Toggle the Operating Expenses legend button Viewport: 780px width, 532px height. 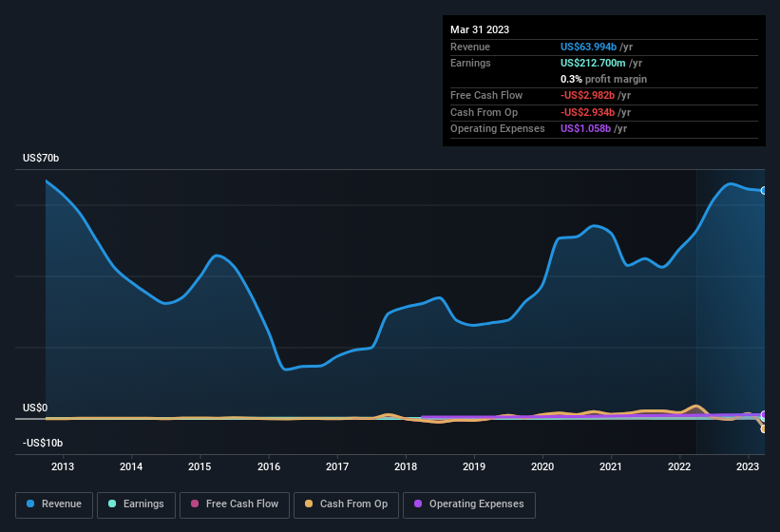coord(469,504)
